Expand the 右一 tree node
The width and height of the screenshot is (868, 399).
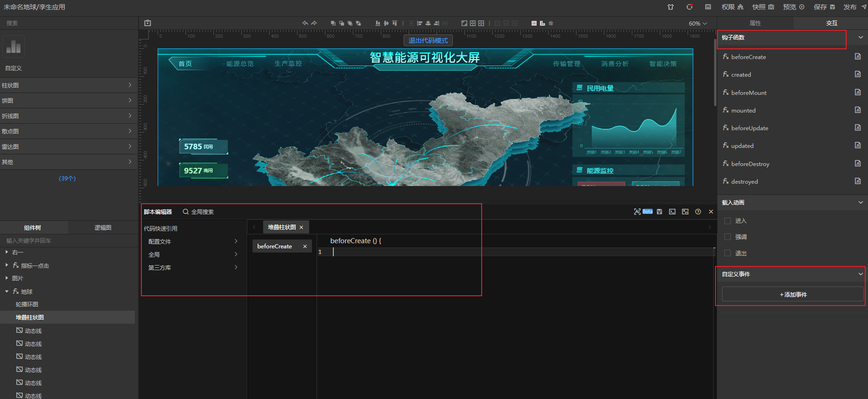[x=7, y=252]
